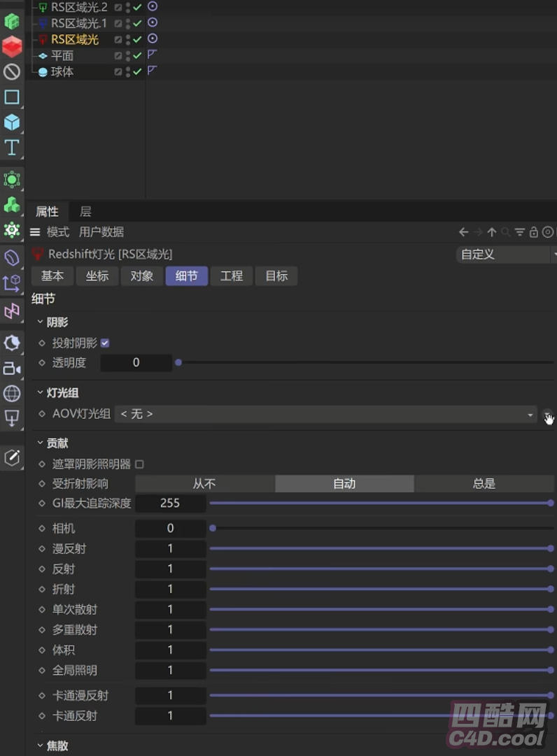557x756 pixels.
Task: Open the AOV灯光组 dropdown
Action: [325, 415]
